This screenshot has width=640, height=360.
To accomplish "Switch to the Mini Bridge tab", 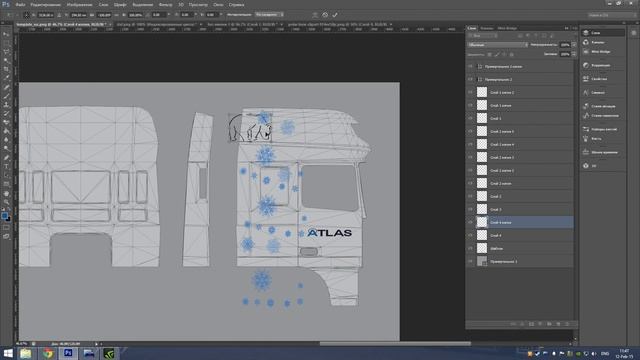I will pos(507,28).
